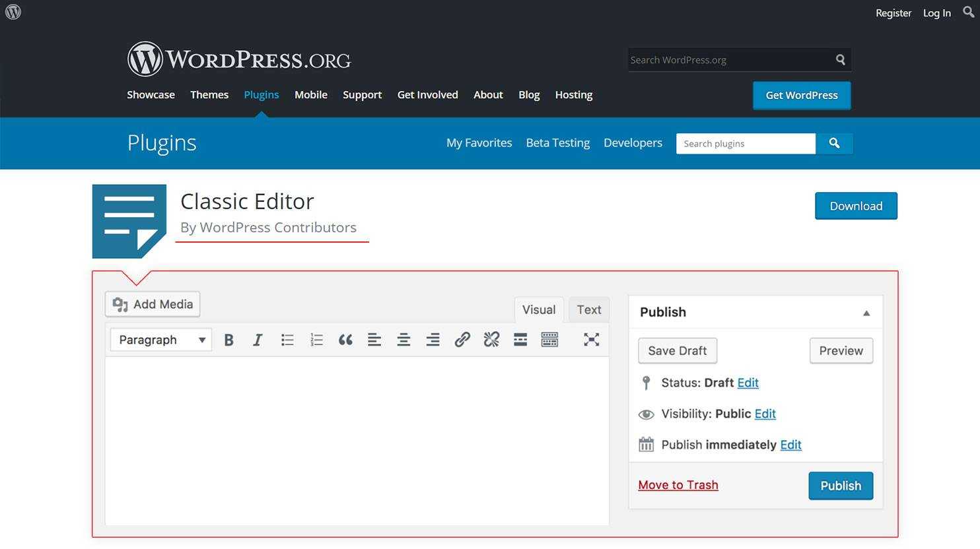Apply blockquote formatting
This screenshot has height=549, width=980.
point(345,340)
